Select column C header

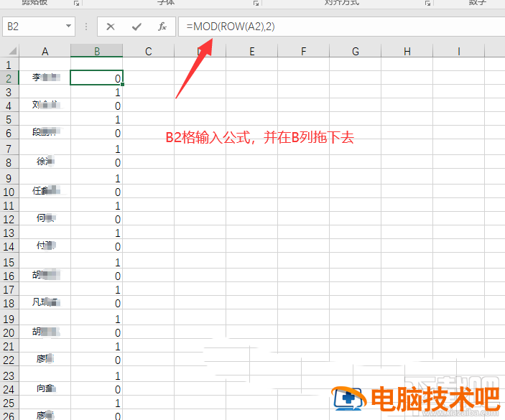pos(149,51)
